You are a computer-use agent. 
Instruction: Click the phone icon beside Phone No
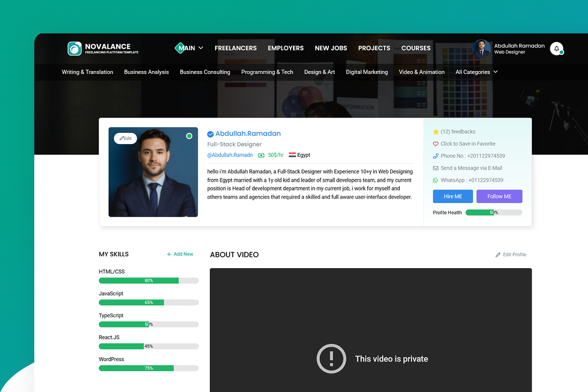(x=436, y=156)
